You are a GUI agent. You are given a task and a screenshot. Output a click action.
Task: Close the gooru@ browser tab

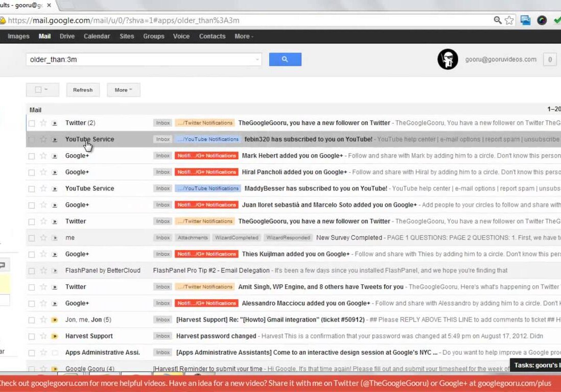tap(49, 5)
